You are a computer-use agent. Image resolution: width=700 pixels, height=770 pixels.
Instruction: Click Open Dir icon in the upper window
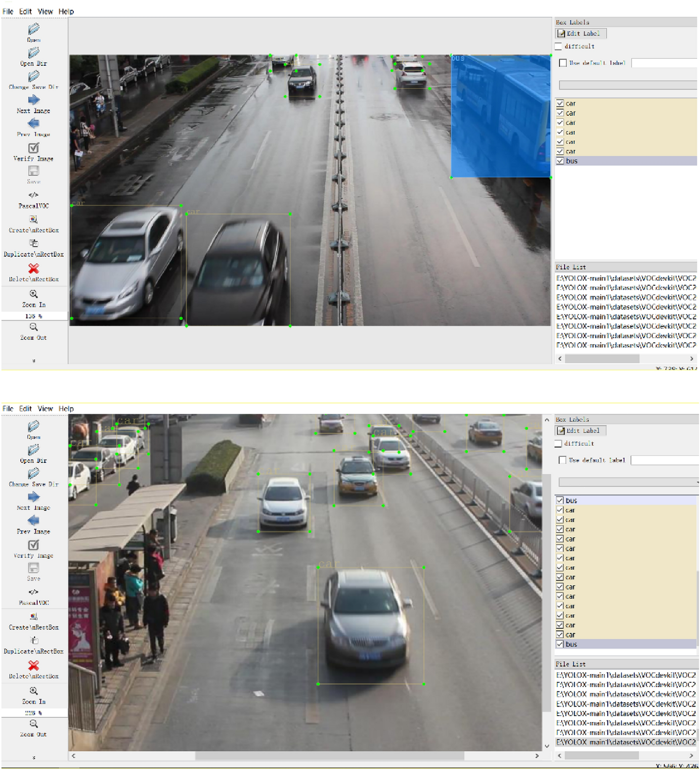34,53
